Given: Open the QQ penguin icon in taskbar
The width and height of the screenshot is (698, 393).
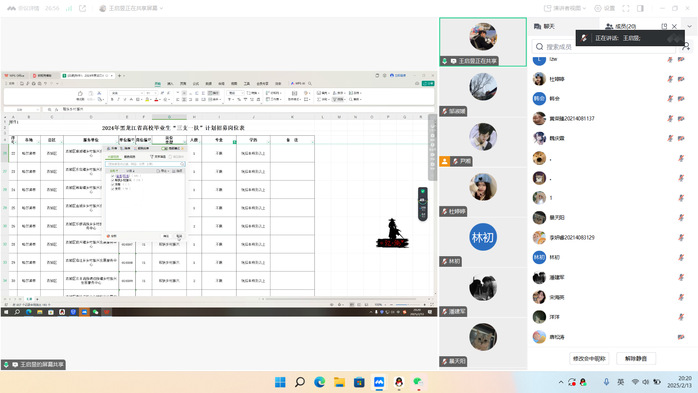Looking at the screenshot, I should [399, 382].
